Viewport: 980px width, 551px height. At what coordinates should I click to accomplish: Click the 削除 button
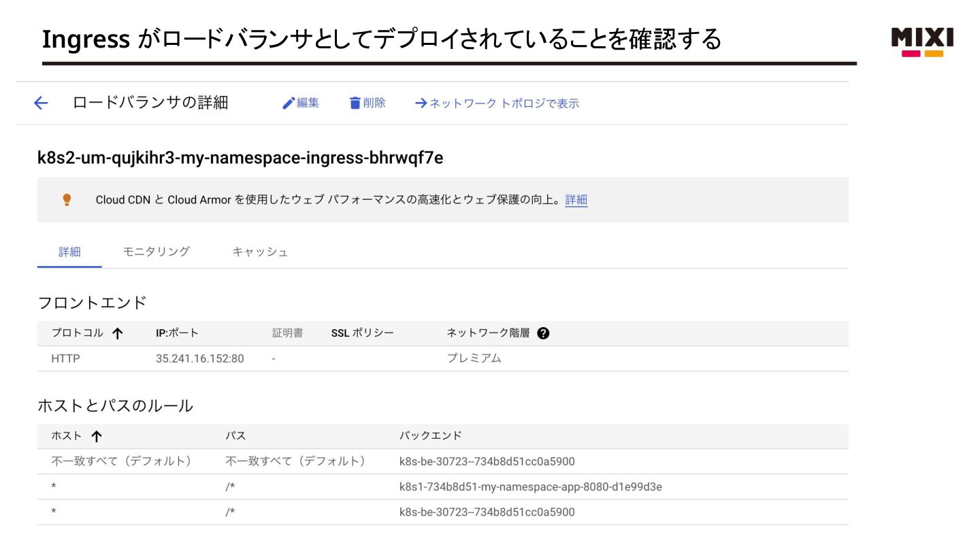pyautogui.click(x=367, y=103)
